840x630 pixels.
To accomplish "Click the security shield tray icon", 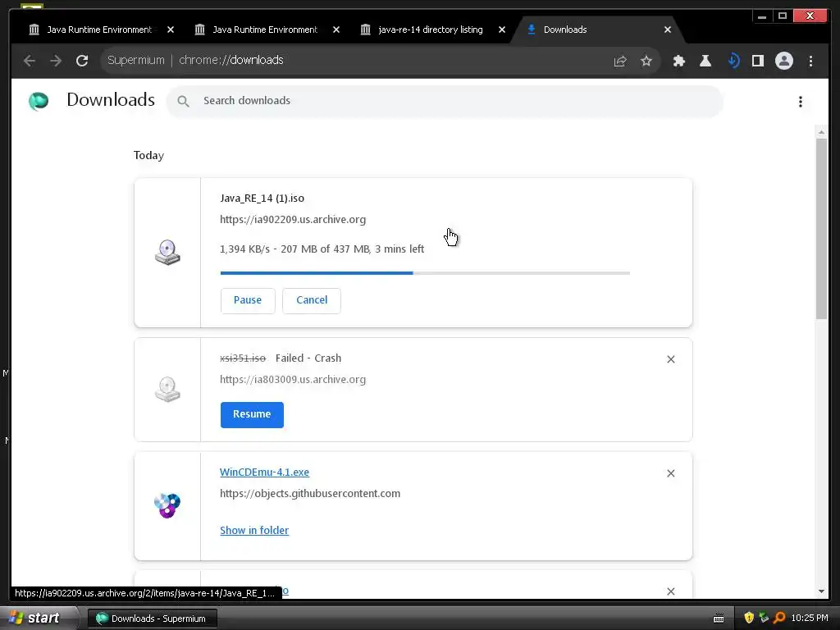I will coord(749,619).
